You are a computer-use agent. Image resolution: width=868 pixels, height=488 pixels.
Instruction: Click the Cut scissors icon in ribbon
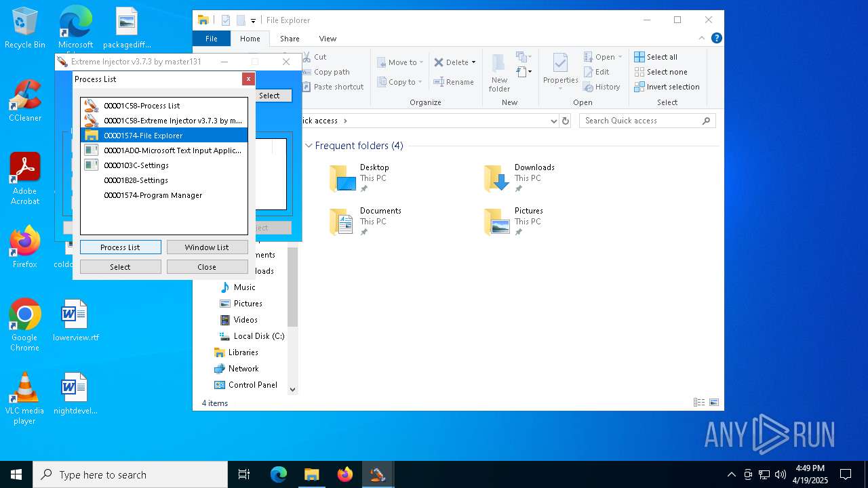point(307,57)
